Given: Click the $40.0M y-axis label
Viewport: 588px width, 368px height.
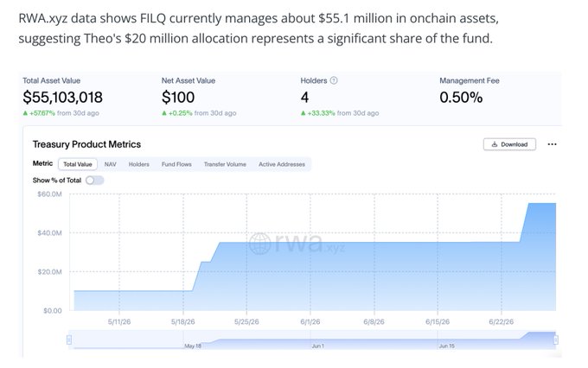Looking at the screenshot, I should point(49,233).
